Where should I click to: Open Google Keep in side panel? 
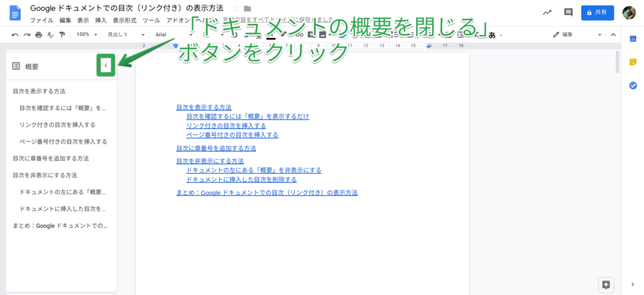(633, 62)
